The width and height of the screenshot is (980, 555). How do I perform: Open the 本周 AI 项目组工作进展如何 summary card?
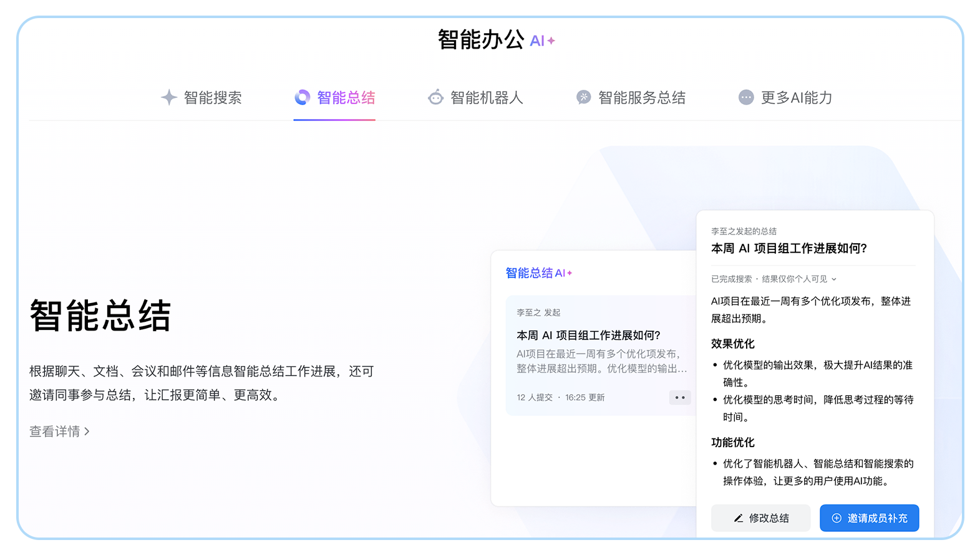click(598, 354)
